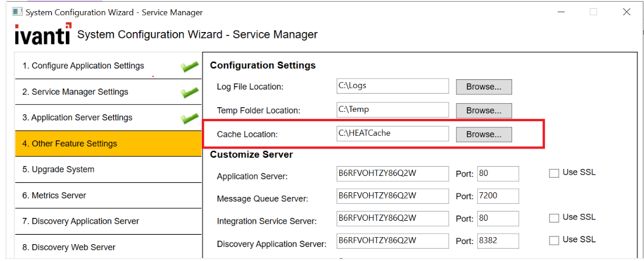Enable Use SSL for Application Server
This screenshot has width=644, height=261.
(x=554, y=173)
